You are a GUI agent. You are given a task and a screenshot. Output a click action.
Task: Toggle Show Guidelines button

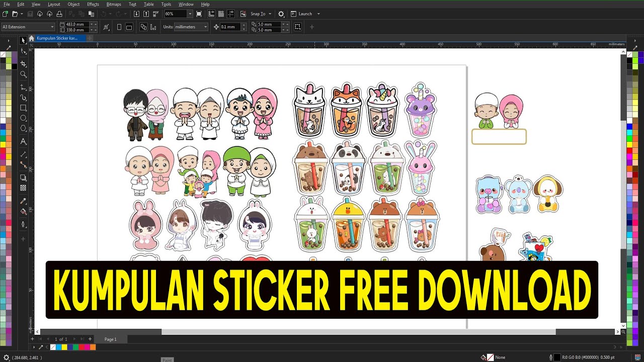click(230, 14)
